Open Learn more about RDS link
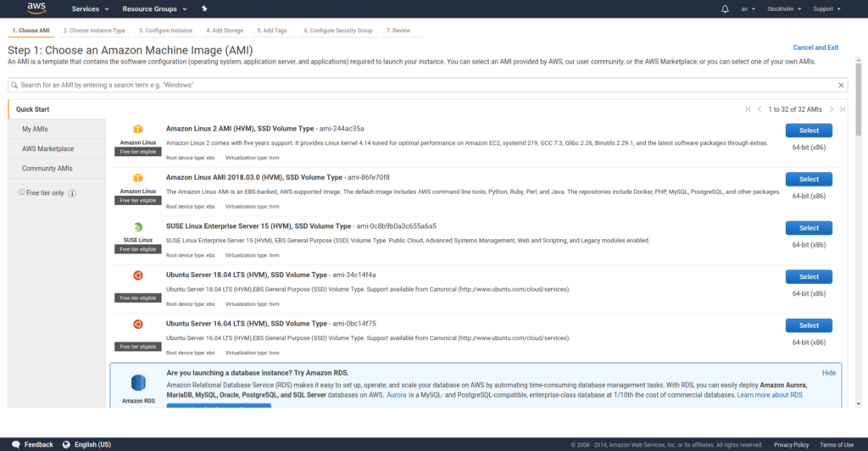The image size is (868, 451). (770, 395)
